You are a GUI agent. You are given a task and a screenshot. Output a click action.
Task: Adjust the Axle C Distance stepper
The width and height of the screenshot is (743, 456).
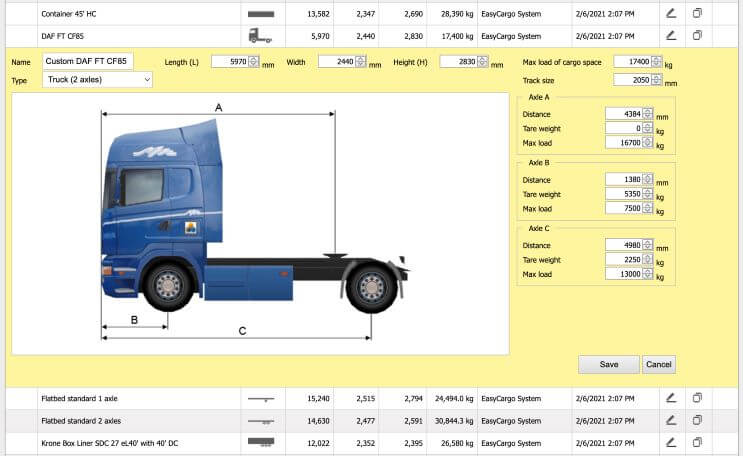tap(648, 245)
